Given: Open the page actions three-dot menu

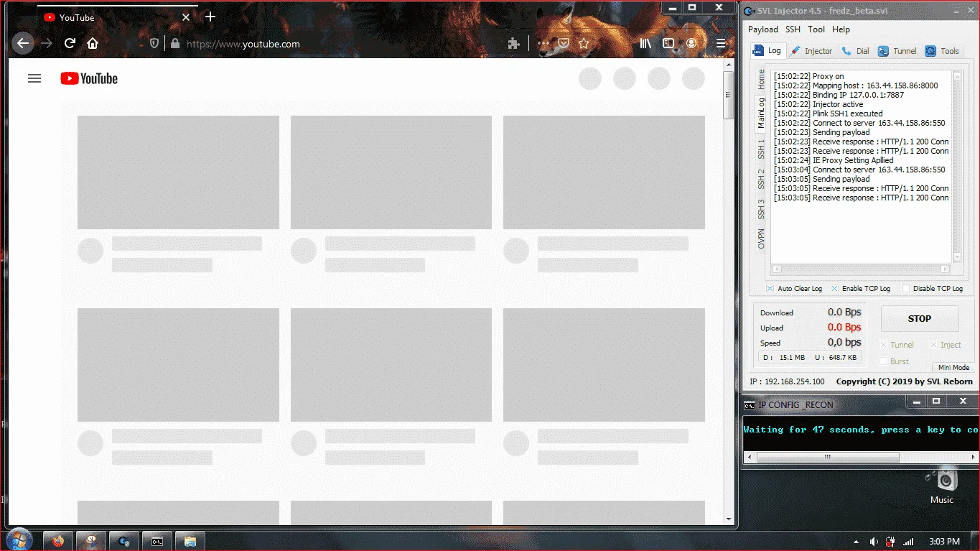Looking at the screenshot, I should (543, 44).
